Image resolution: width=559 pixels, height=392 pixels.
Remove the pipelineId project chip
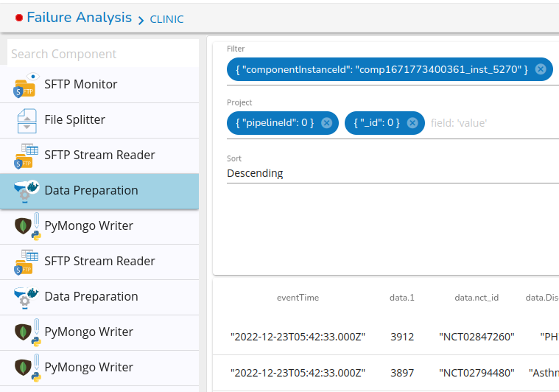pos(326,123)
